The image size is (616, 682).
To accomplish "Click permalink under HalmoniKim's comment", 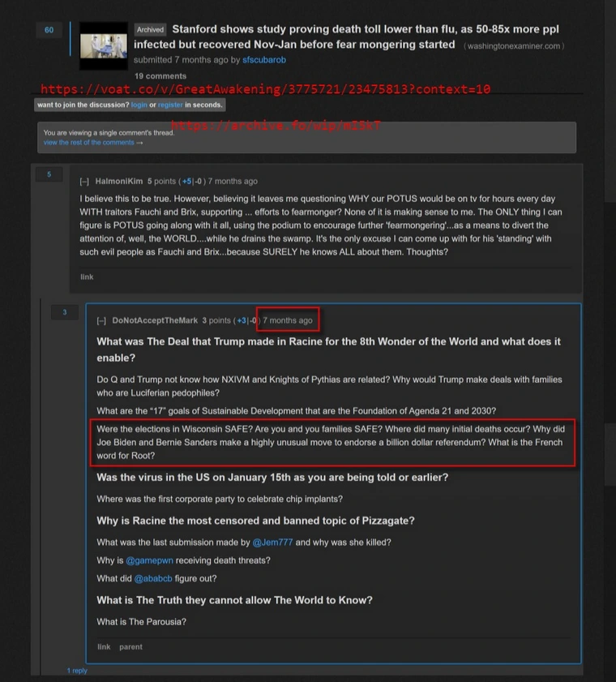I will click(87, 277).
